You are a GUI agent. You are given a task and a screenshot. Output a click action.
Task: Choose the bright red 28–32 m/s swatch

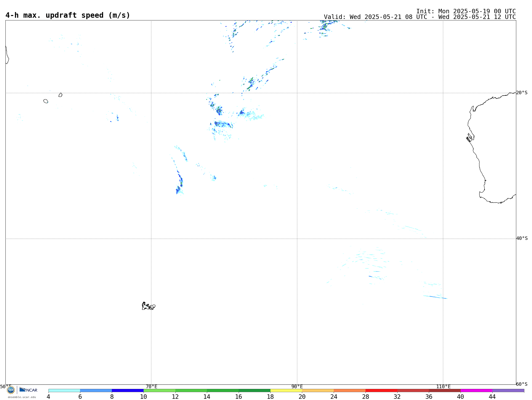coord(381,391)
